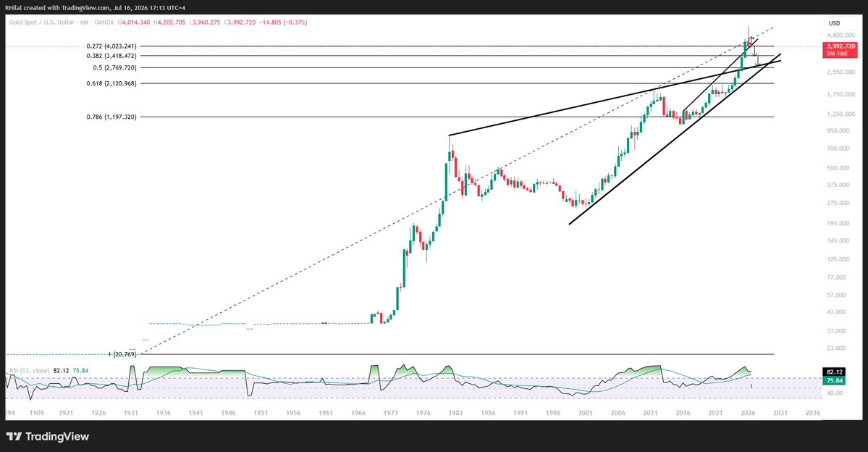This screenshot has width=868, height=452.
Task: Click the 2036 year on the time axis
Action: click(x=813, y=413)
